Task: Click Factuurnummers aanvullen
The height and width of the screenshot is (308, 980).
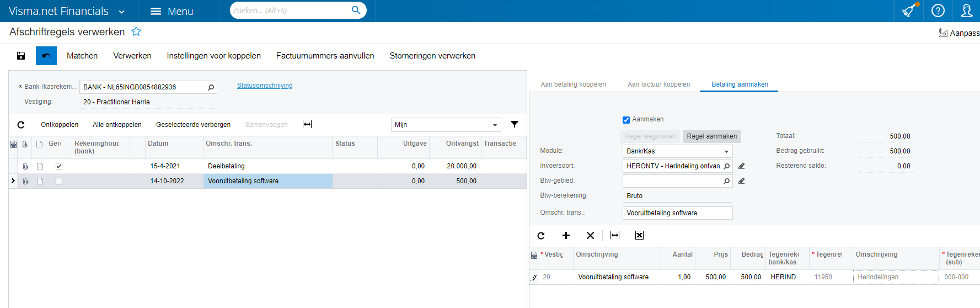Action: click(x=325, y=56)
